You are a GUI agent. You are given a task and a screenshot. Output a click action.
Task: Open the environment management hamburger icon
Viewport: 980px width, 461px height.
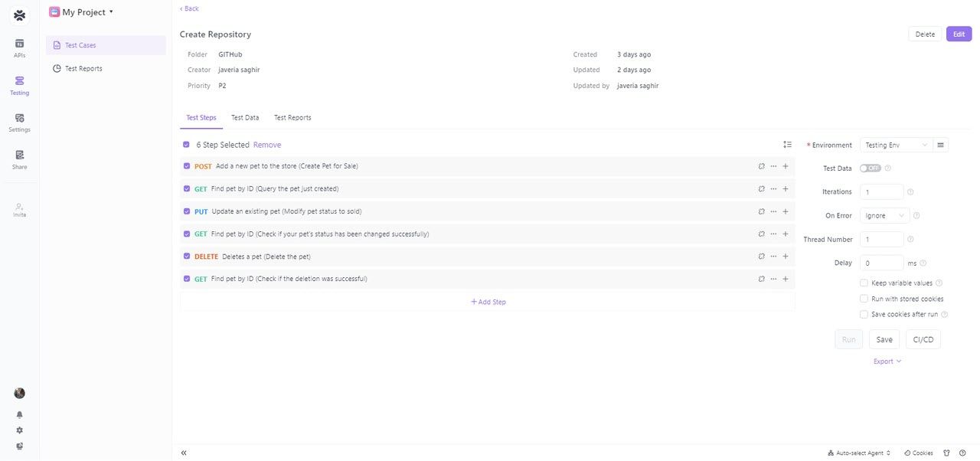click(x=941, y=145)
